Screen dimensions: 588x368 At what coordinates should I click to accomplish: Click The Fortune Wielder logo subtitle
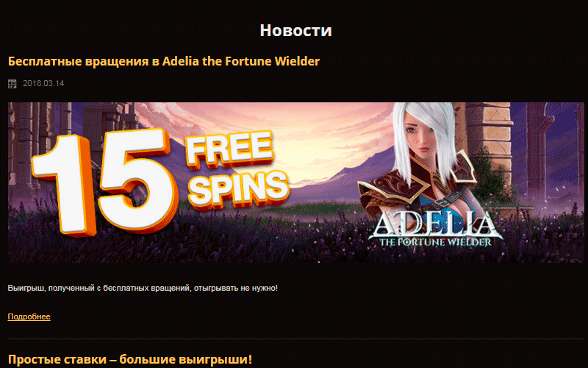coord(435,242)
